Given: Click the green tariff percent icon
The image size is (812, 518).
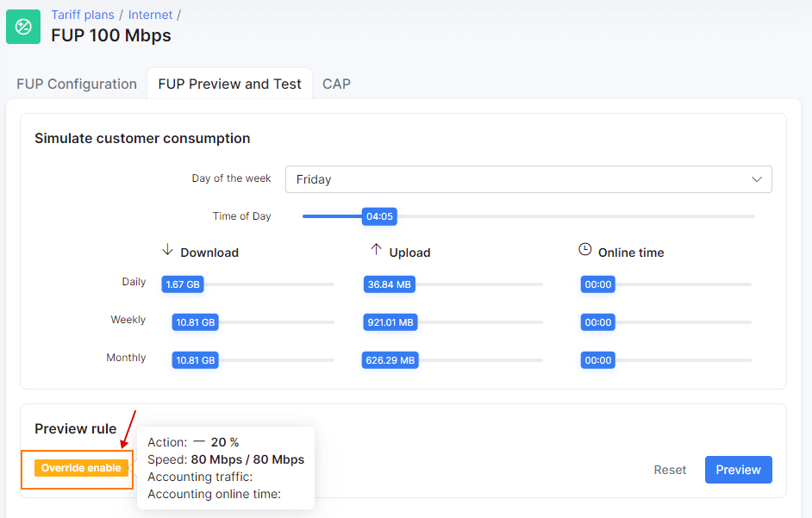Looking at the screenshot, I should point(23,27).
